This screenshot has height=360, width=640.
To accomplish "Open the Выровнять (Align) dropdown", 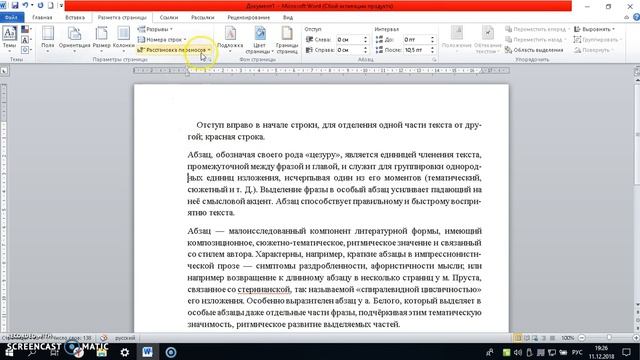I will point(594,29).
